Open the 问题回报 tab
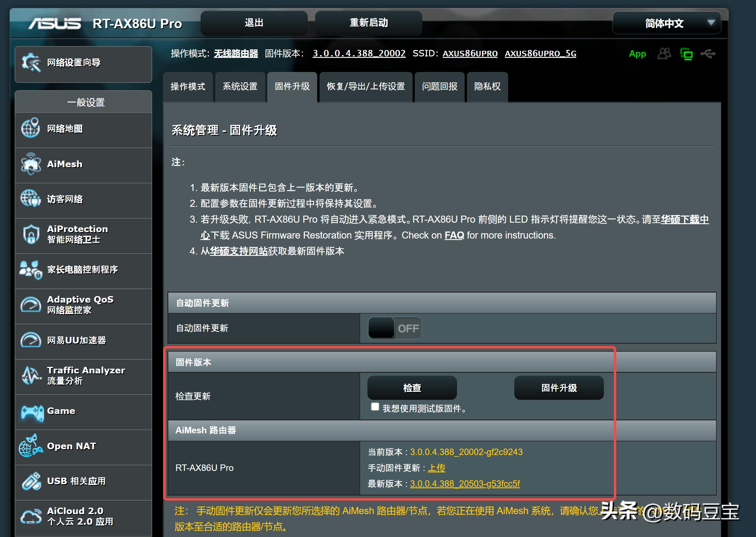756x537 pixels. click(439, 87)
